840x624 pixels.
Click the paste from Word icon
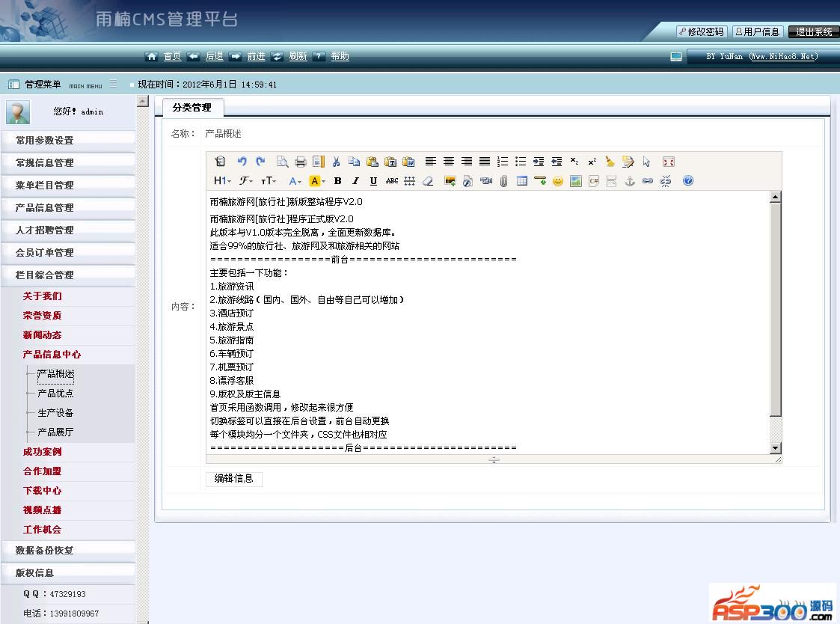click(408, 162)
